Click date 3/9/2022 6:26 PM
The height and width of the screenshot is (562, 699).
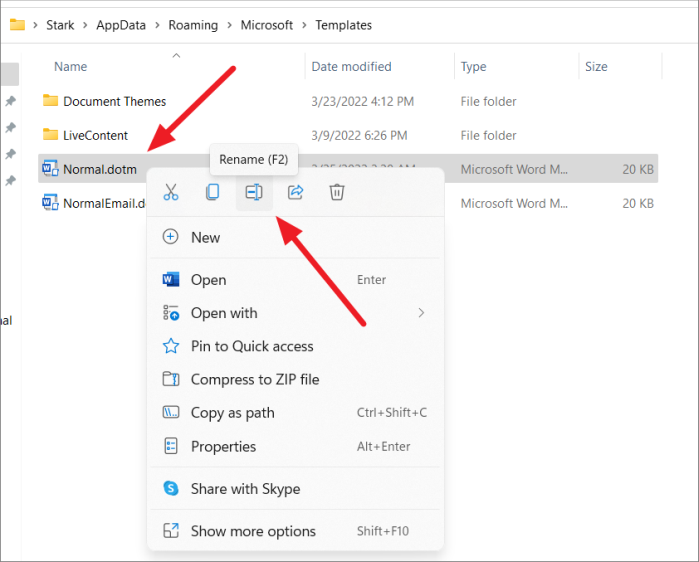(359, 135)
